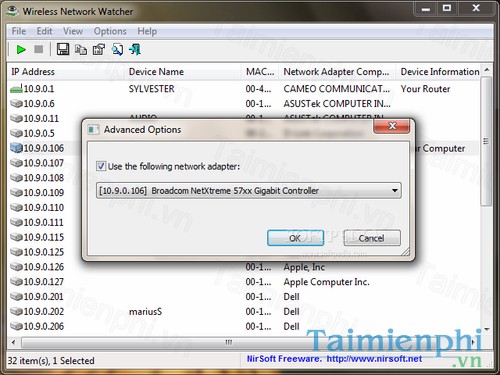Uncheck Use the following network adapter

[101, 166]
